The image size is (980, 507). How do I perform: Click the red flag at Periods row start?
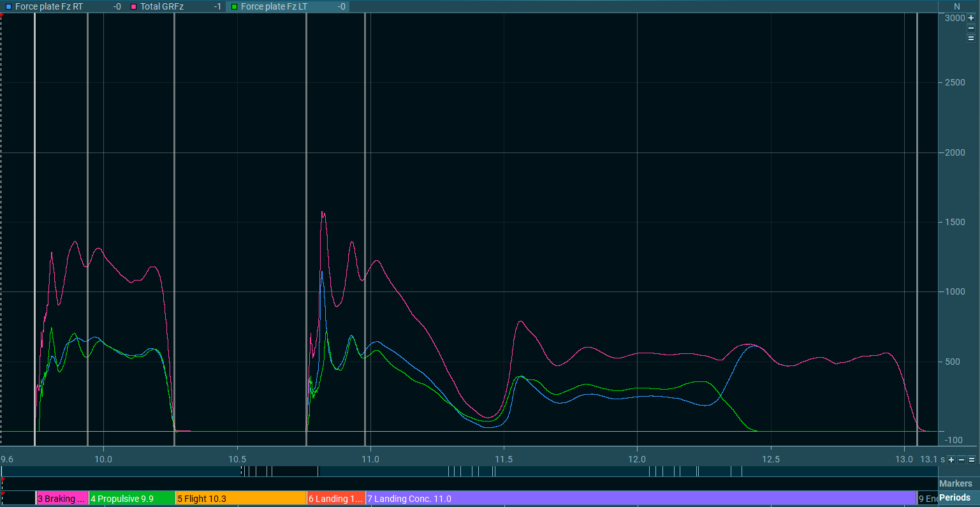pos(3,494)
